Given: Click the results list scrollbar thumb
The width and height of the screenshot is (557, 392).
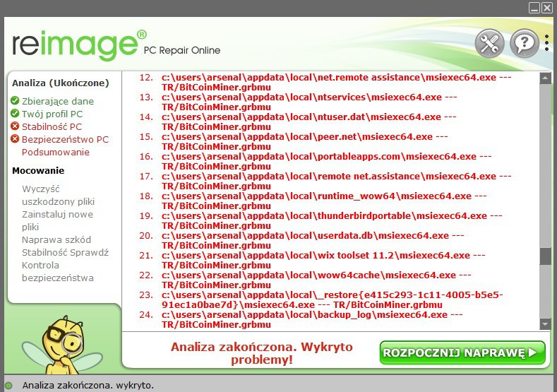Looking at the screenshot, I should pyautogui.click(x=545, y=256).
